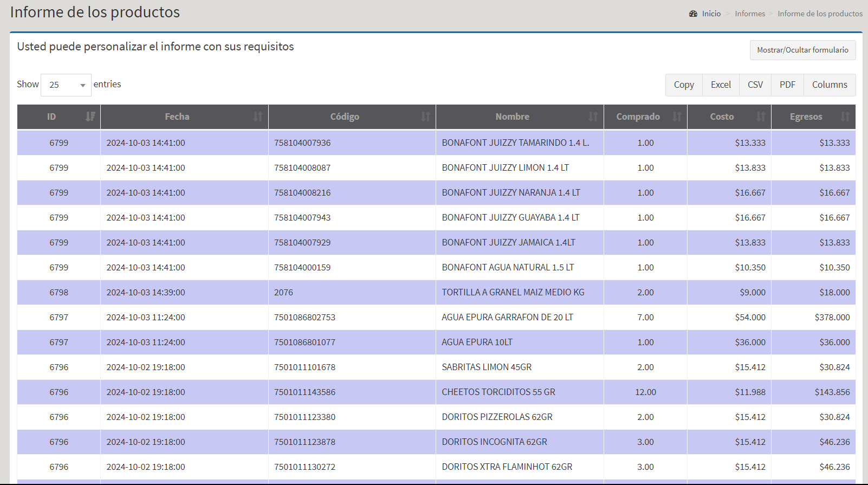868x485 pixels.
Task: Download the report as PDF
Action: (787, 85)
